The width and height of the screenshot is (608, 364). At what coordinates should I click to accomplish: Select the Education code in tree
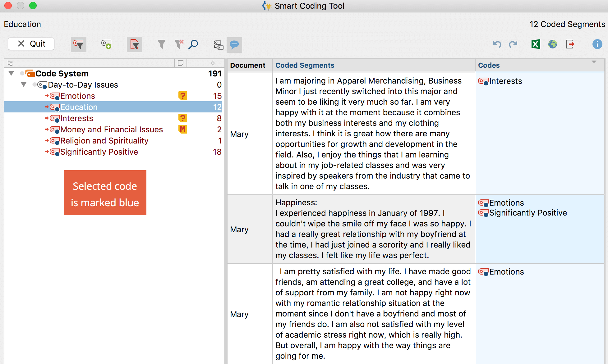tap(79, 107)
